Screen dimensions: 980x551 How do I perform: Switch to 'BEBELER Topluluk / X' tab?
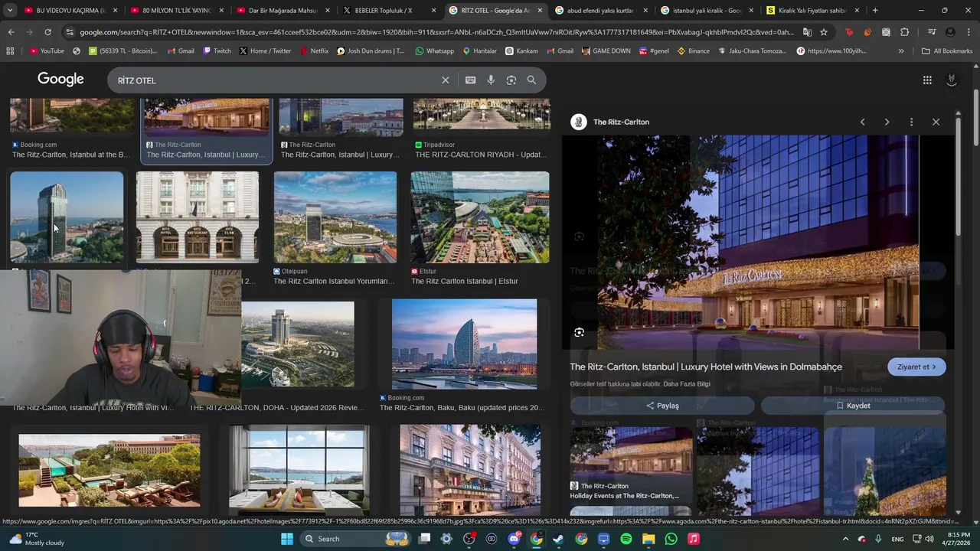pos(388,11)
